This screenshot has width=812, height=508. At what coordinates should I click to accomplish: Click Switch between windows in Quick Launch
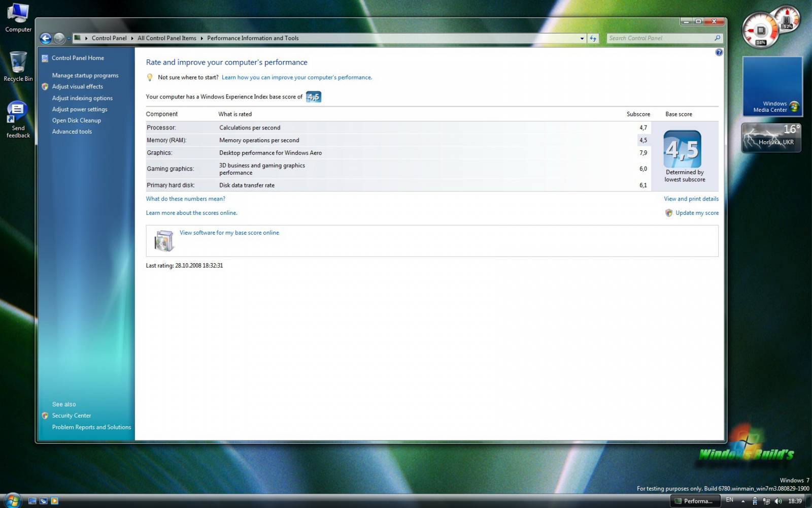44,501
